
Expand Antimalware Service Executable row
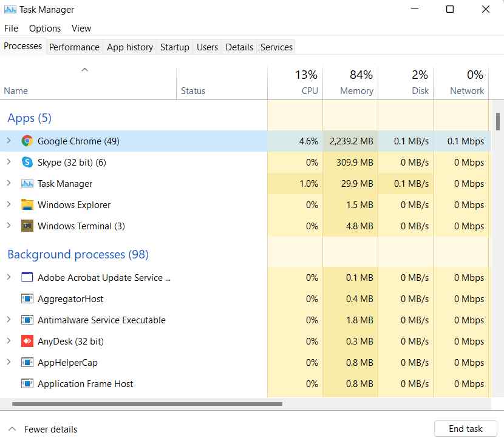(x=9, y=320)
